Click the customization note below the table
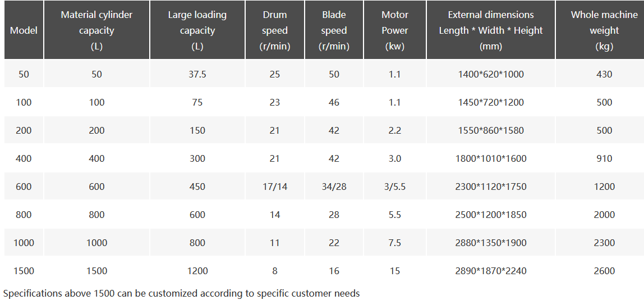Screen dimensions: 644x300 pyautogui.click(x=181, y=293)
